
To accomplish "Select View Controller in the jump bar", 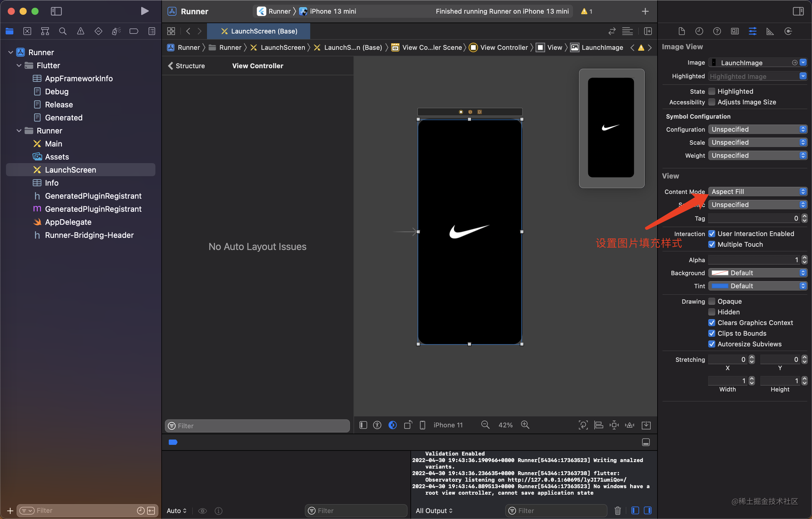I will 503,47.
